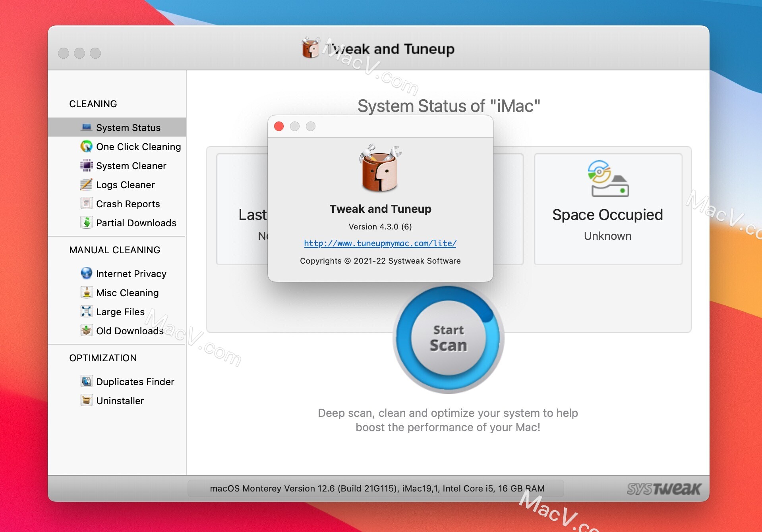Screen dimensions: 762x532
Task: Click the Partial Downloads arrow icon
Action: [86, 223]
